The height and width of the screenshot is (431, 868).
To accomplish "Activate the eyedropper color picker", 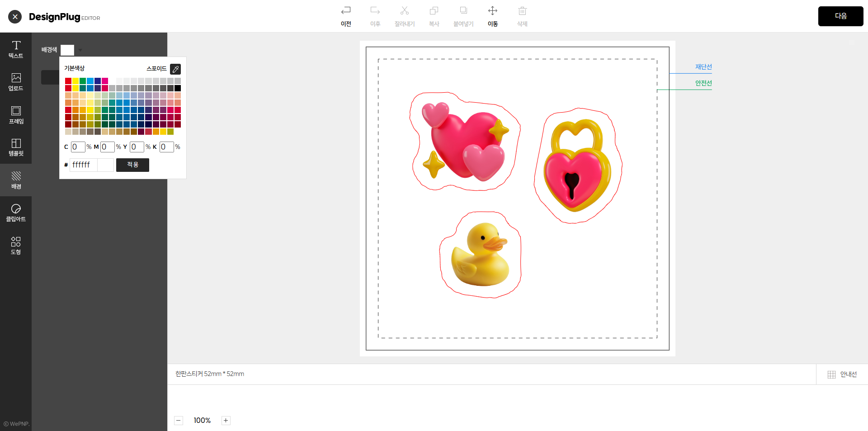I will click(x=175, y=69).
